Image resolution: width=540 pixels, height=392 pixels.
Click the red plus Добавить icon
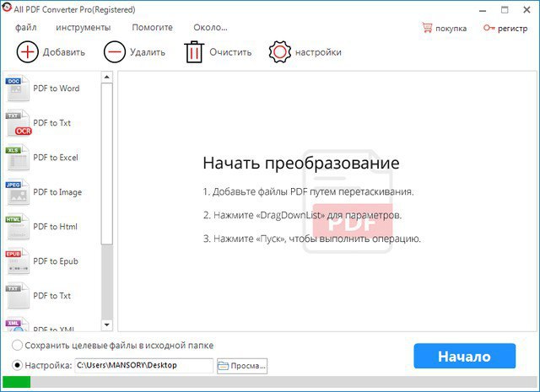(x=27, y=52)
